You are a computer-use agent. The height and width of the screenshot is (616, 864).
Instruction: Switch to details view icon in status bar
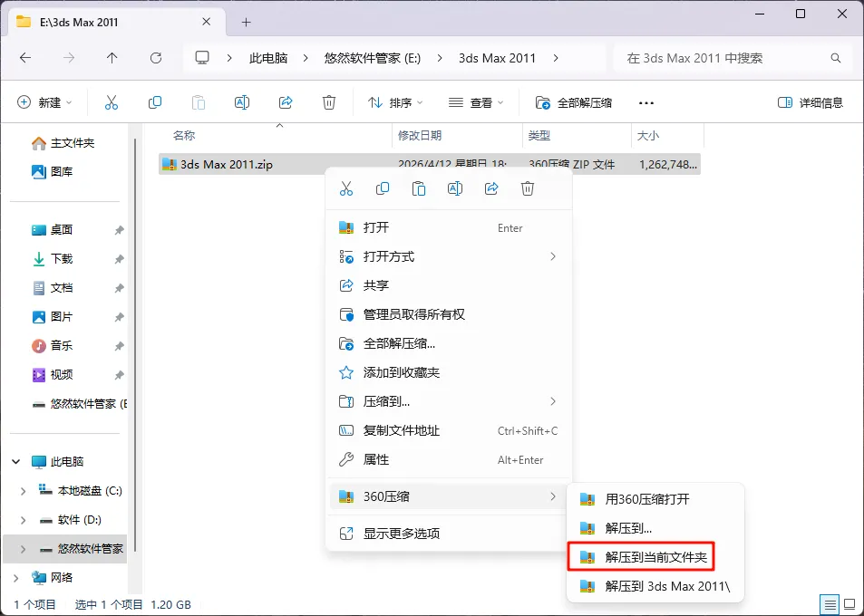tap(830, 604)
